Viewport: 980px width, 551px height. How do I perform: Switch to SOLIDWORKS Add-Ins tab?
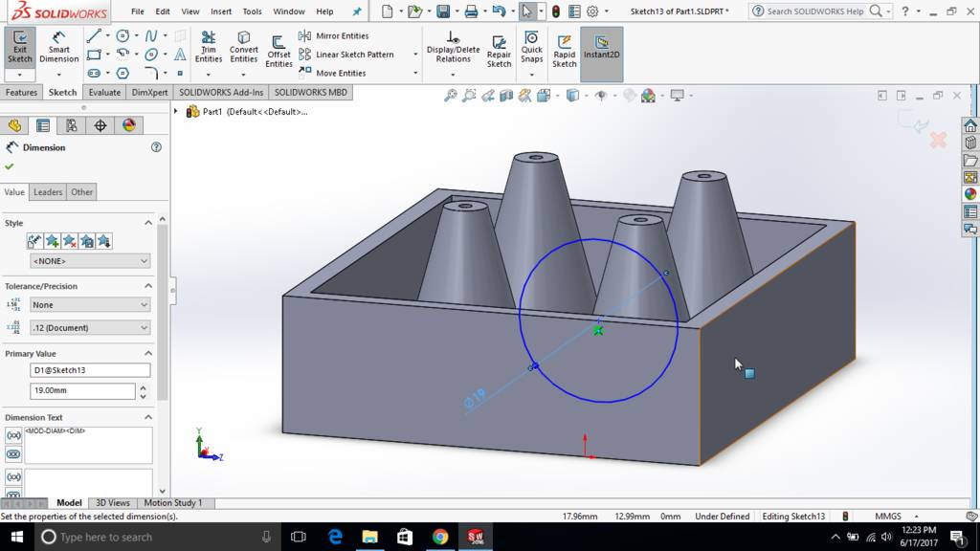point(221,93)
